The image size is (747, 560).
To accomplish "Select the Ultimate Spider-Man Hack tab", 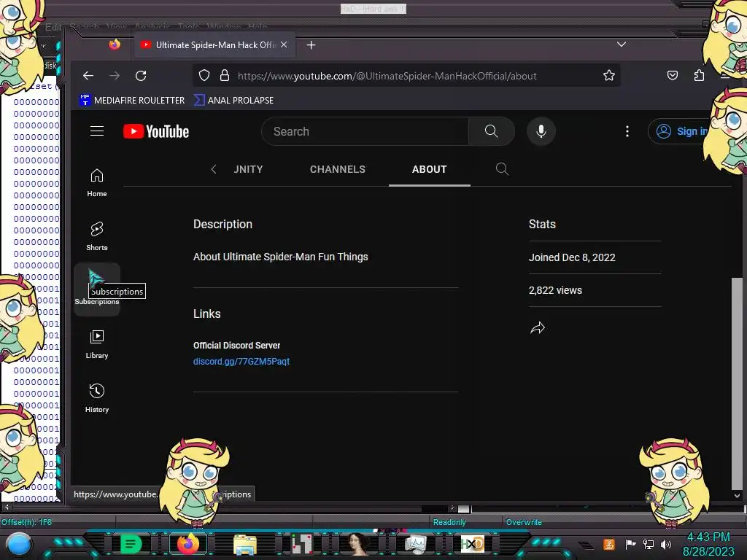I will 215,44.
